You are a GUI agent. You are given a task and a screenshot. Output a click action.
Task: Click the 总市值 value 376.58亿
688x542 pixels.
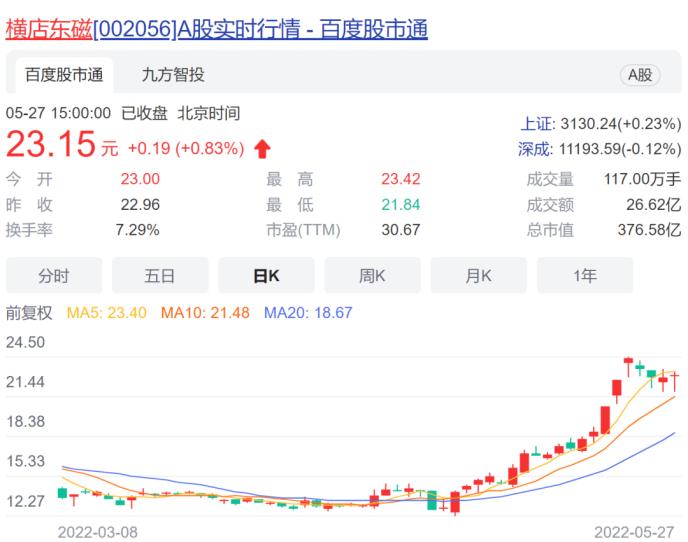(x=649, y=230)
